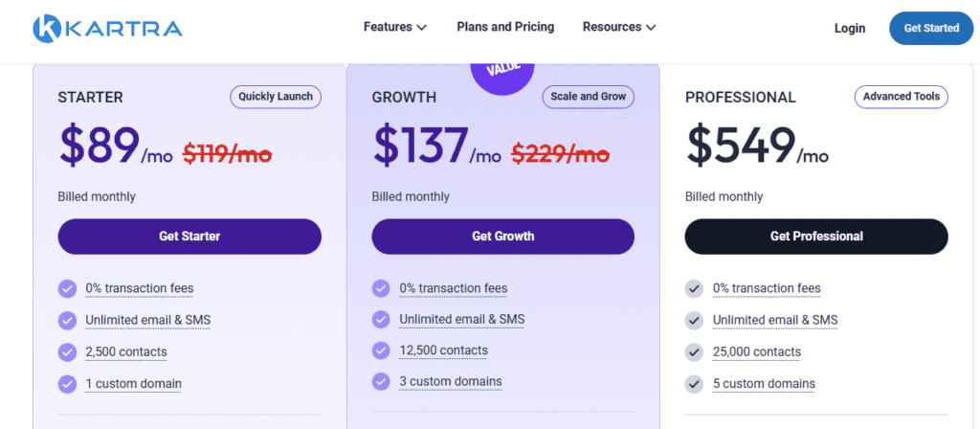Select the Get Growth plan button
Image resolution: width=980 pixels, height=429 pixels.
tap(502, 237)
